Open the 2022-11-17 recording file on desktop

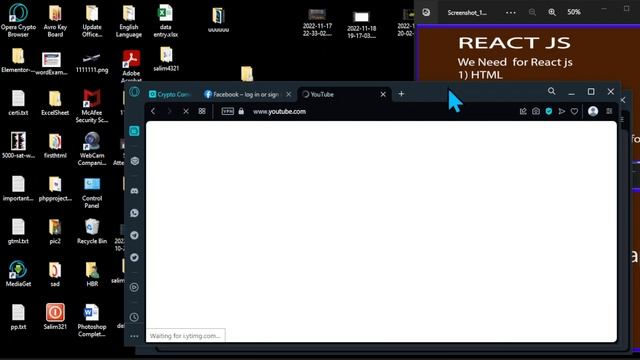tap(317, 22)
